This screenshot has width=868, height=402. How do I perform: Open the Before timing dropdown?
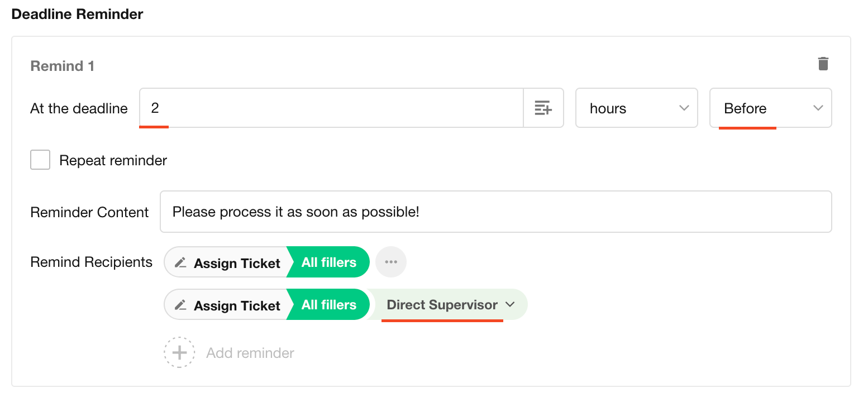770,108
